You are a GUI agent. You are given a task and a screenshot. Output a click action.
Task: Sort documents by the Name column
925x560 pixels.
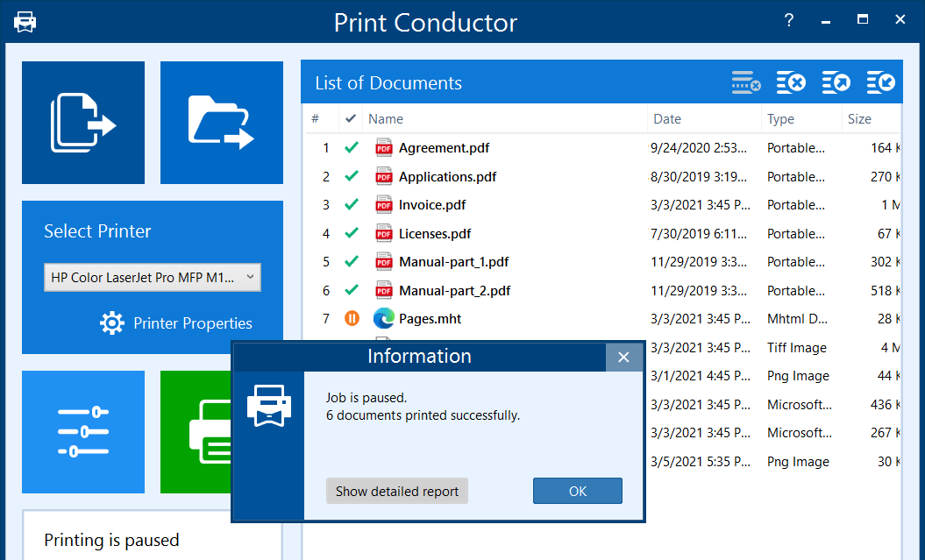504,119
